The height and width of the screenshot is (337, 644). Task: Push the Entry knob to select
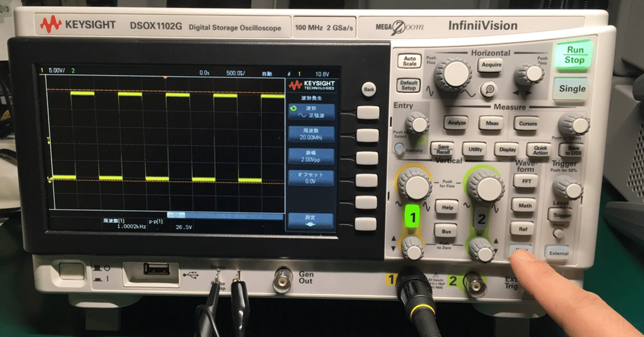point(417,122)
